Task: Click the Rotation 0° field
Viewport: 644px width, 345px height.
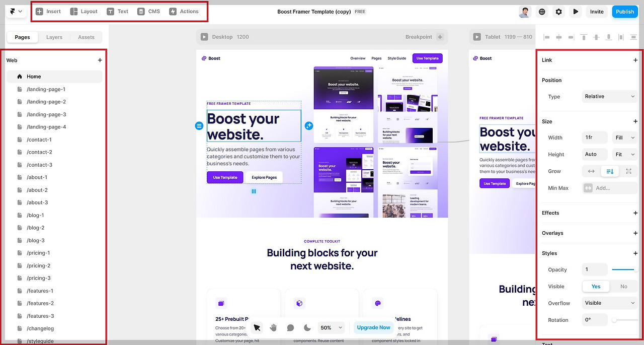Action: pyautogui.click(x=595, y=320)
